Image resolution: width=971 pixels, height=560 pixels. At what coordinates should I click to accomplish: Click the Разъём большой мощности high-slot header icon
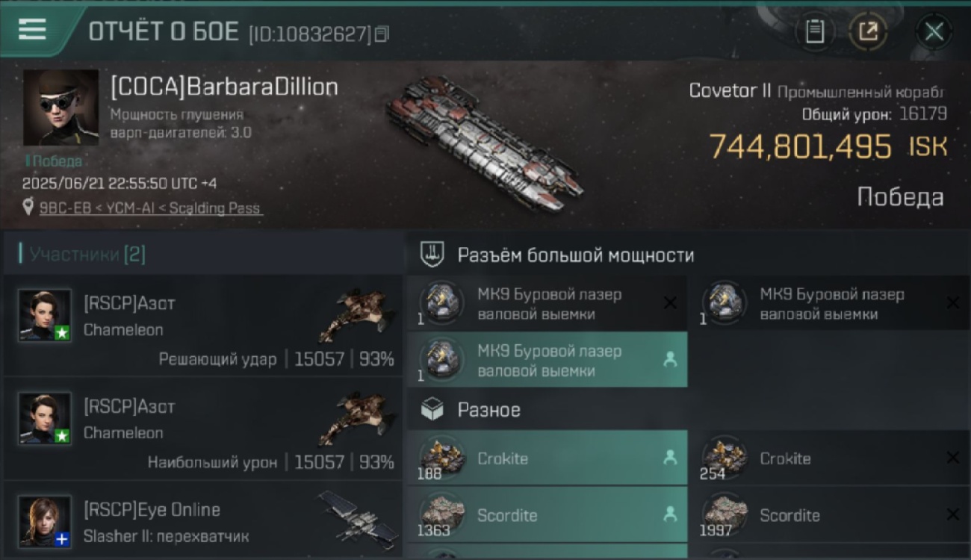click(x=432, y=255)
